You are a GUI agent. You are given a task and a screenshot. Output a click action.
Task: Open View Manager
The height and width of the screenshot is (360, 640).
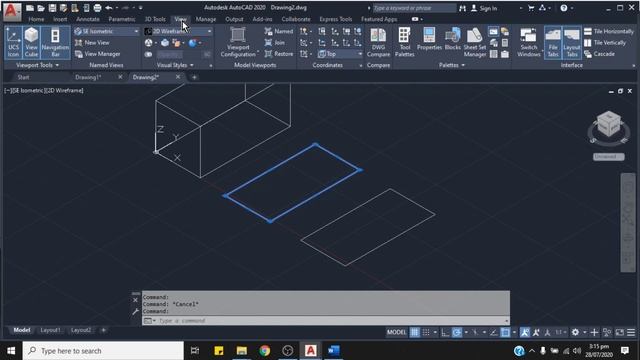(x=98, y=54)
